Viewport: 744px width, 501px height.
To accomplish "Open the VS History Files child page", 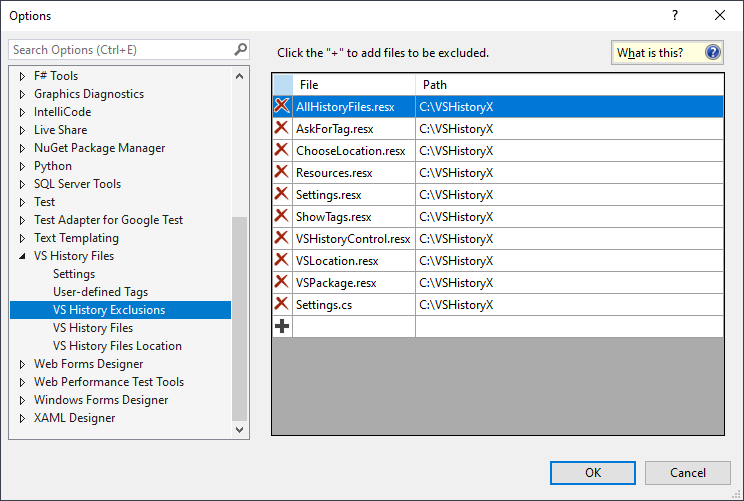I will 93,328.
